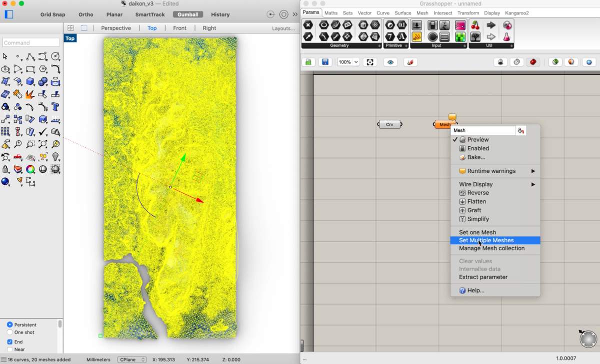Image resolution: width=600 pixels, height=364 pixels.
Task: Select the Text object tool in Rhino
Action: [x=55, y=106]
